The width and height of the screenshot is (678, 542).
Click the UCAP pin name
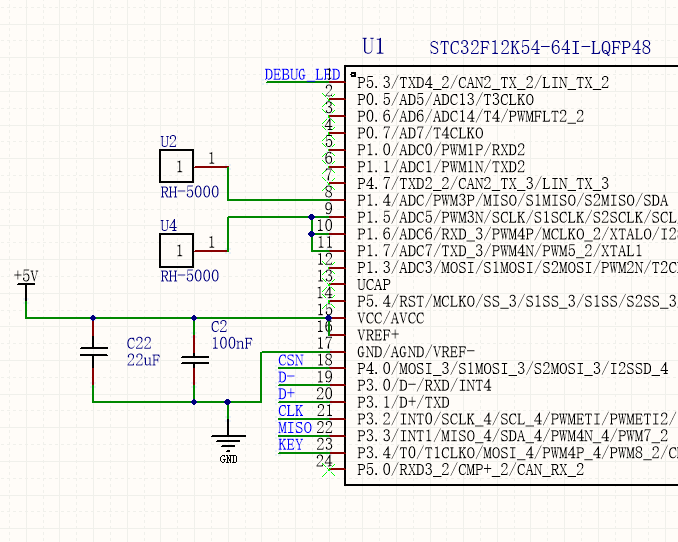click(374, 285)
